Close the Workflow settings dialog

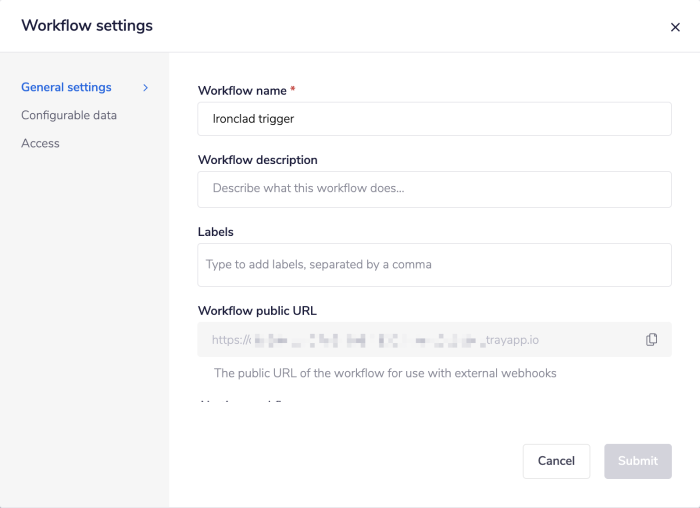[x=675, y=28]
